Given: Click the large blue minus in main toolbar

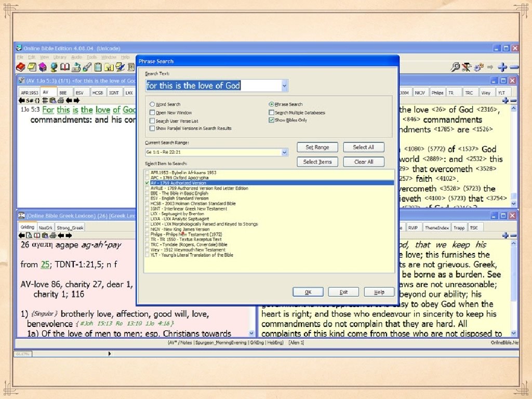Looking at the screenshot, I should coord(514,67).
